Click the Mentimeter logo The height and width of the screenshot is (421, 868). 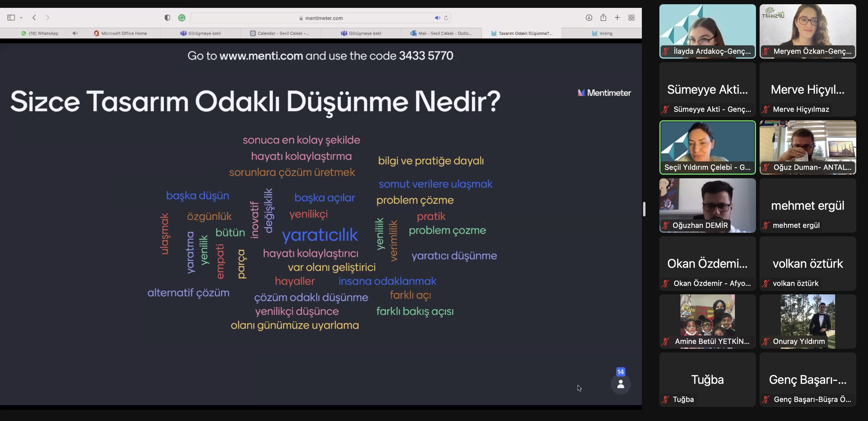pos(604,93)
